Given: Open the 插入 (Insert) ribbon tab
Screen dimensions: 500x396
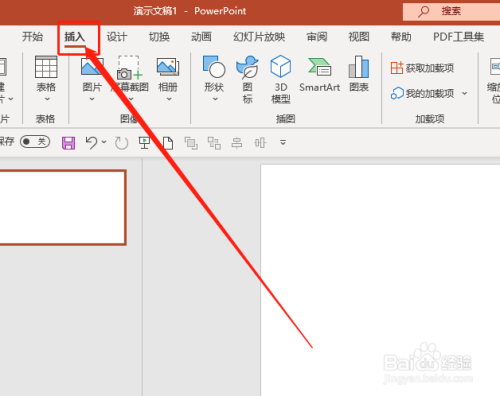Looking at the screenshot, I should pos(75,37).
